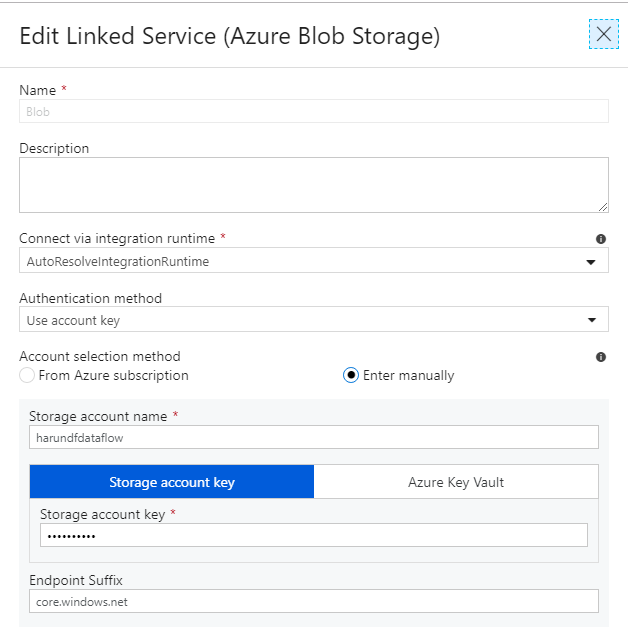
Task: Select the From Azure subscription radio button
Action: 27,375
